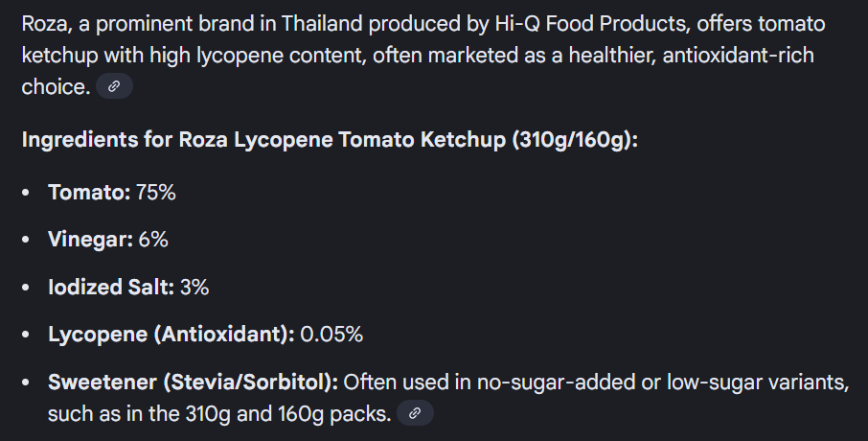The height and width of the screenshot is (441, 868).
Task: Click the "Vinegar:" bold label
Action: [x=90, y=240]
